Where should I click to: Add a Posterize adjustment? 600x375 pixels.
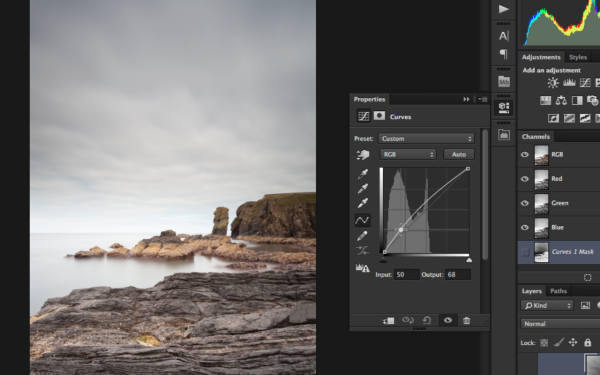tap(569, 118)
